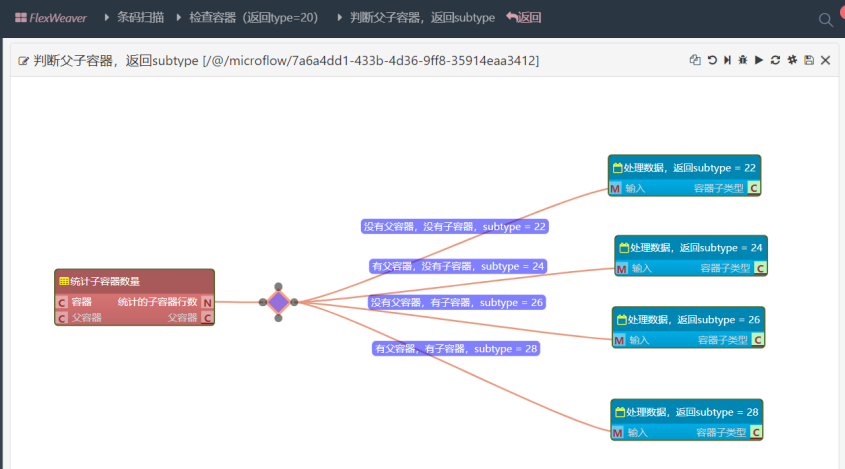Close the microflow editor panel
This screenshot has width=845, height=469.
(x=825, y=61)
